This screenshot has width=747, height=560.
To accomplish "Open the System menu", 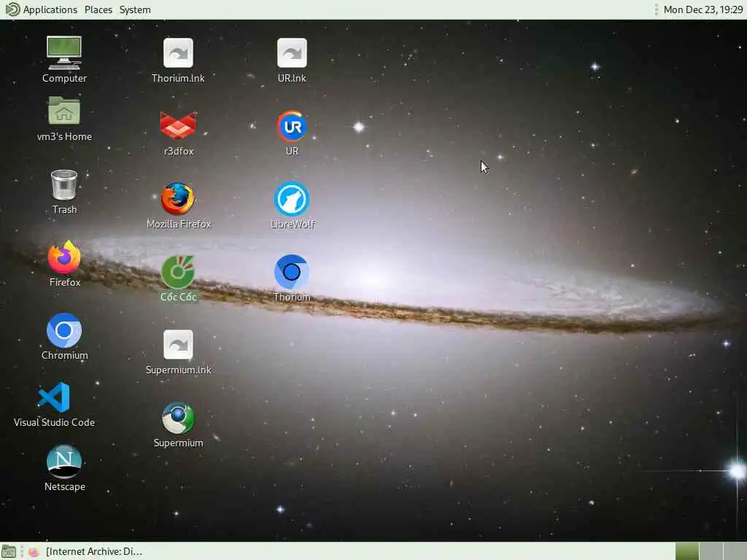I will 135,9.
